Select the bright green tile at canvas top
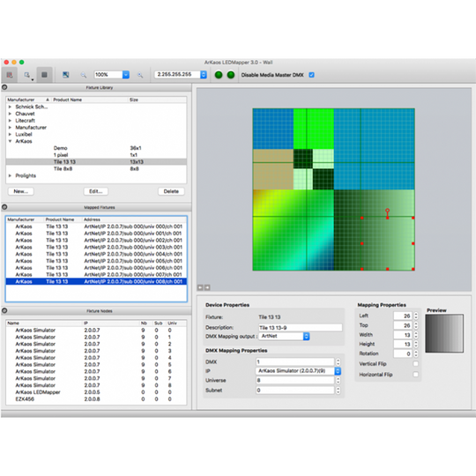The height and width of the screenshot is (476, 476). 314,129
